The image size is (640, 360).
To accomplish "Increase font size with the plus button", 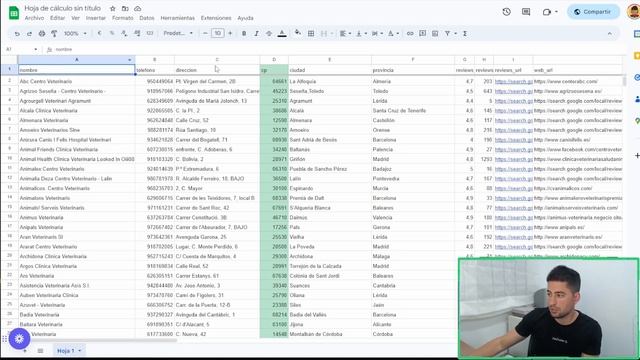I will tap(230, 33).
